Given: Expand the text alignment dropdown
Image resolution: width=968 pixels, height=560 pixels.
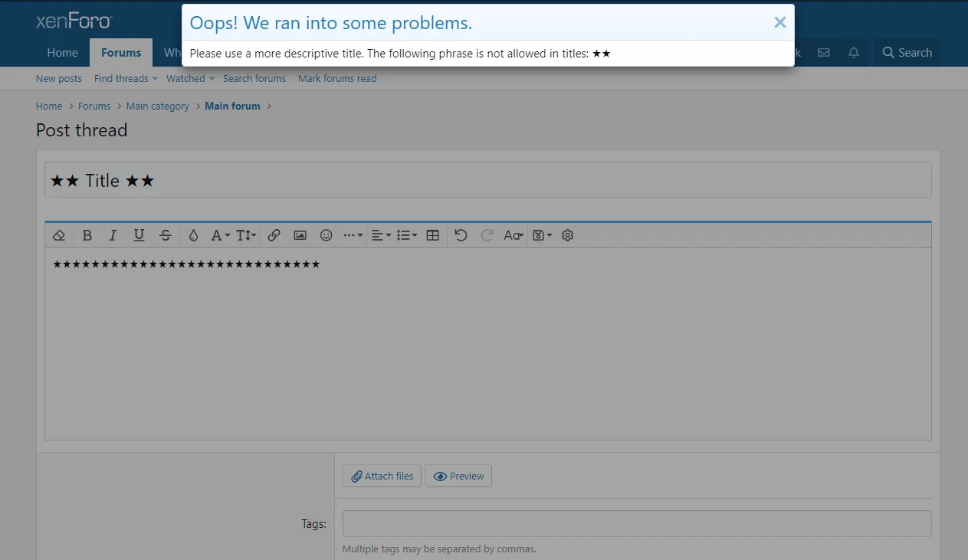Looking at the screenshot, I should pyautogui.click(x=380, y=236).
